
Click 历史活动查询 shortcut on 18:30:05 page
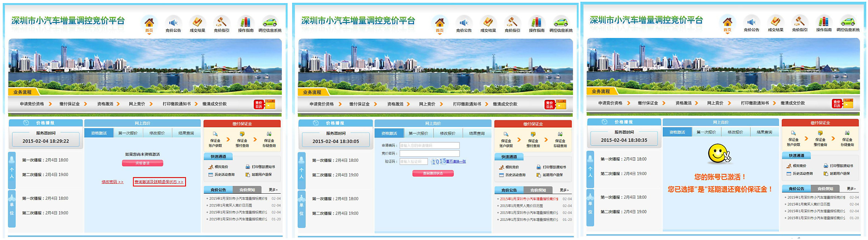coord(512,175)
